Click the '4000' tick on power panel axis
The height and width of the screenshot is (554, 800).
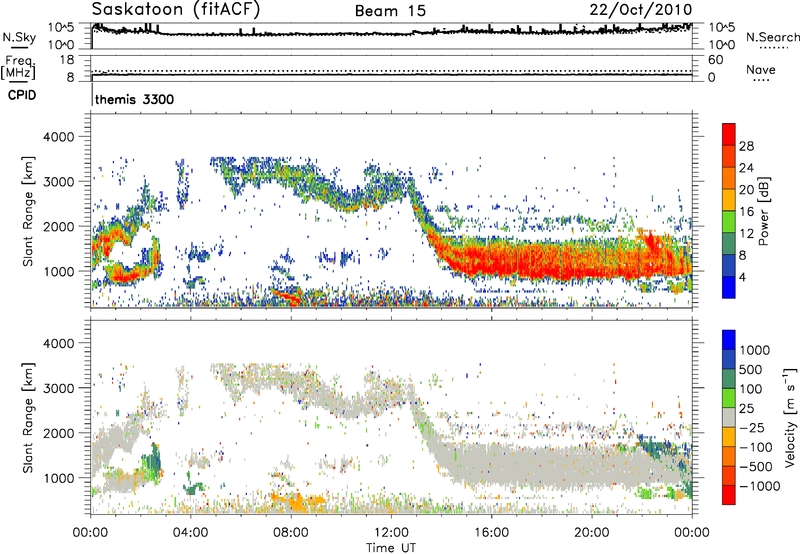pos(59,137)
